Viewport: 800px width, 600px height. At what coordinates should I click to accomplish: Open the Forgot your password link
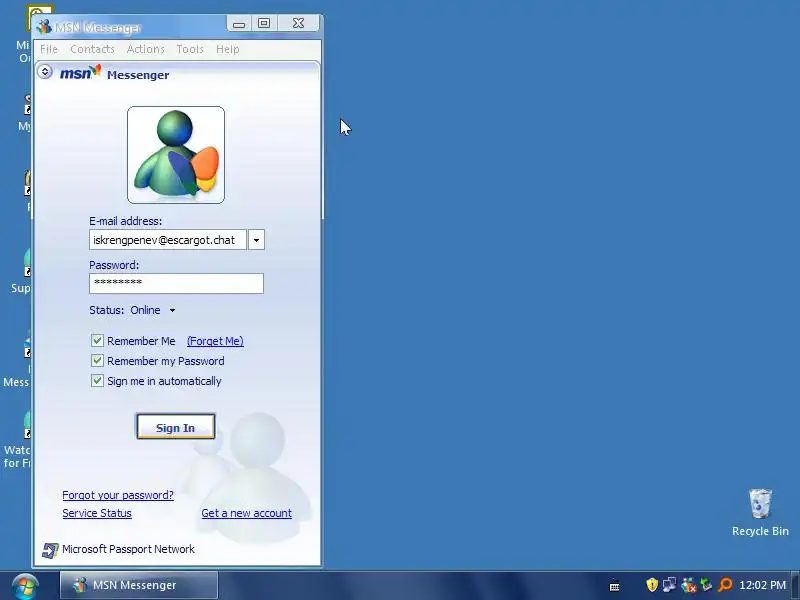pos(118,495)
